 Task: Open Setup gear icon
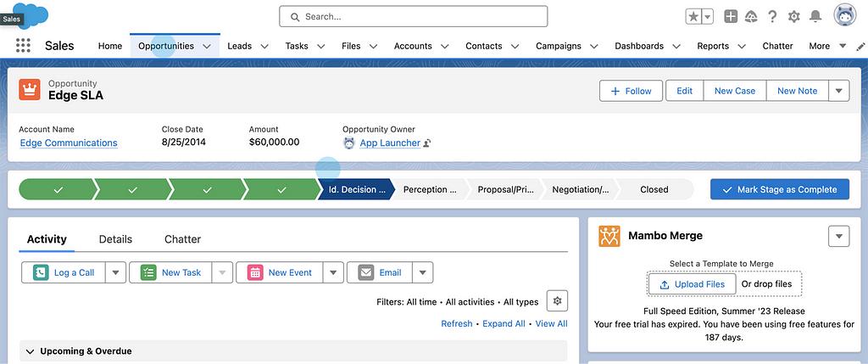click(x=794, y=16)
